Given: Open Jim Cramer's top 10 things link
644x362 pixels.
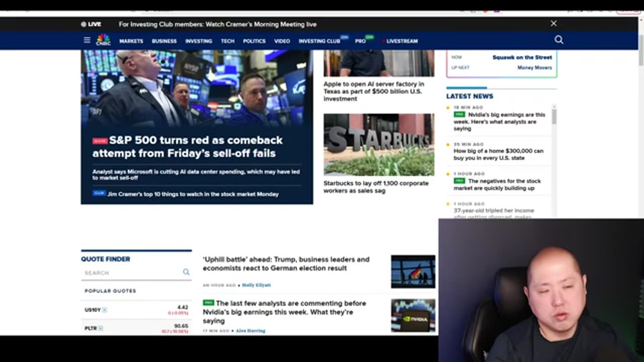Looking at the screenshot, I should 193,194.
